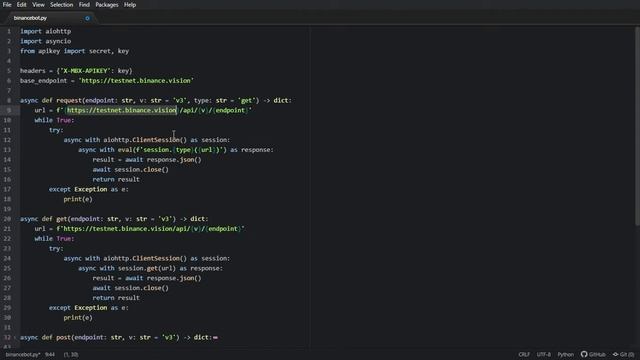Image resolution: width=640 pixels, height=360 pixels.
Task: Open the Selection menu
Action: [62, 5]
